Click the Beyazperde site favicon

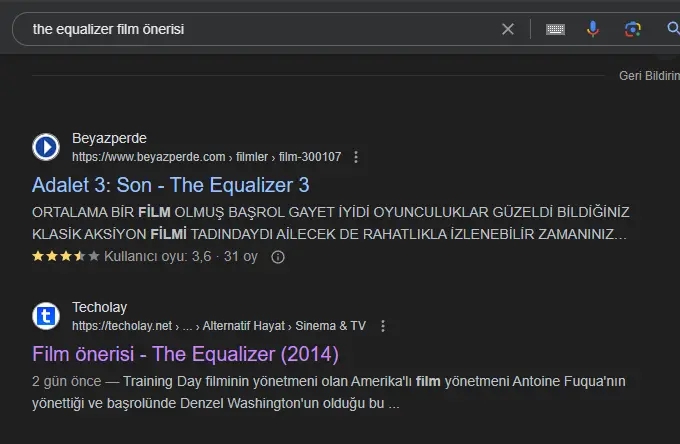pos(46,147)
